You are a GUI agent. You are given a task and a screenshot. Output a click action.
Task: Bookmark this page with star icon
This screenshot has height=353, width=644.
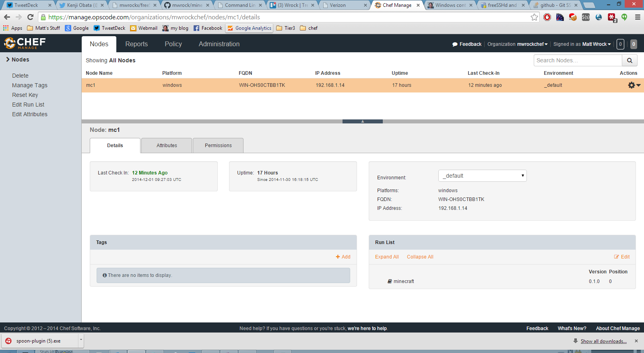(534, 17)
